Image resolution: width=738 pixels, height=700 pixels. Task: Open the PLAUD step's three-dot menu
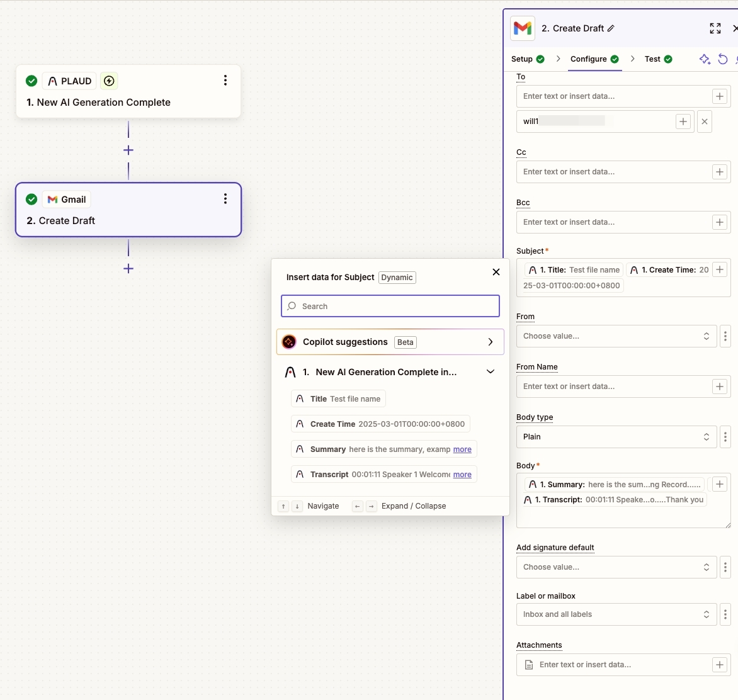point(225,81)
